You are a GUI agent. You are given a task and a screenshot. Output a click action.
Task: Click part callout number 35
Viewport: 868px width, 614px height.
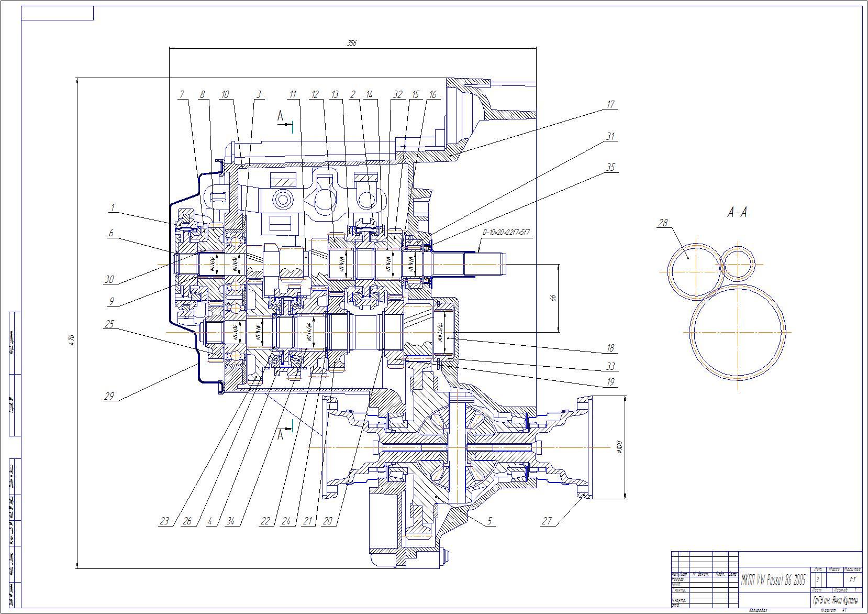point(610,168)
